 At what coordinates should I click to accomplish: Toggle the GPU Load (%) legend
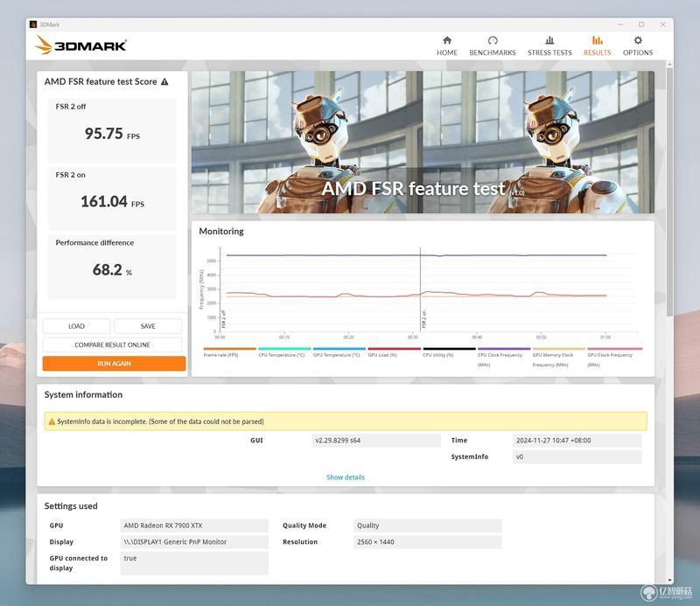(x=395, y=352)
